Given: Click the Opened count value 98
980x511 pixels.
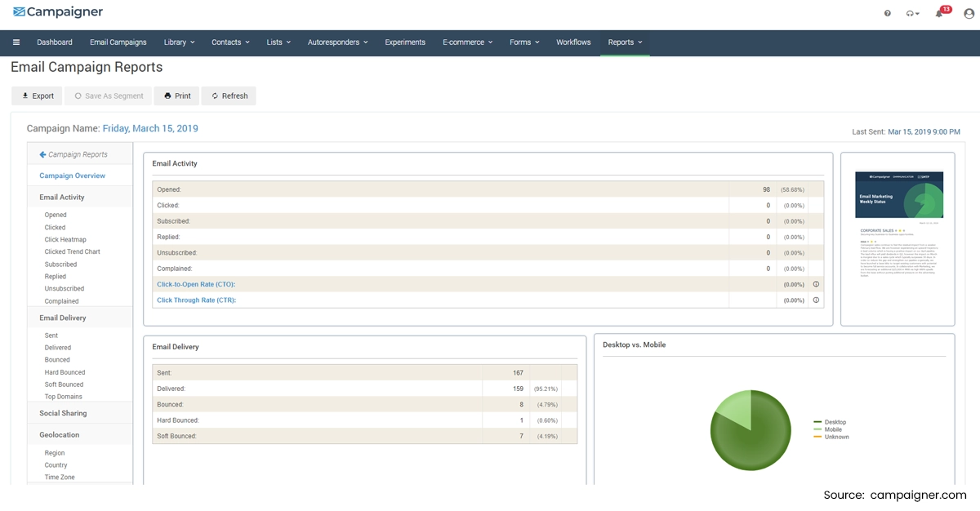Looking at the screenshot, I should click(766, 189).
